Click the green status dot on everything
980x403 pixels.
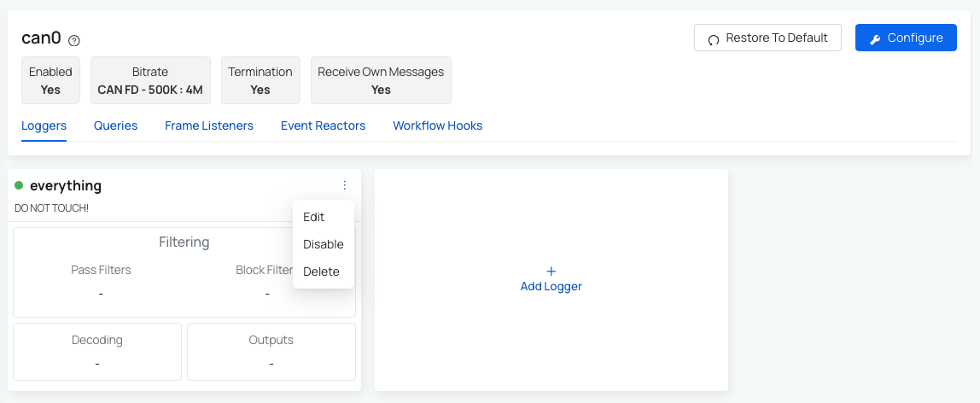pyautogui.click(x=19, y=185)
